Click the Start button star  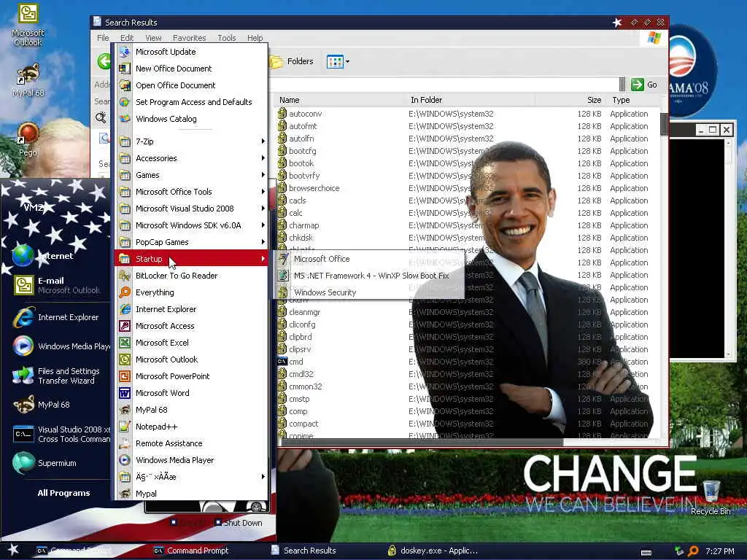point(13,551)
